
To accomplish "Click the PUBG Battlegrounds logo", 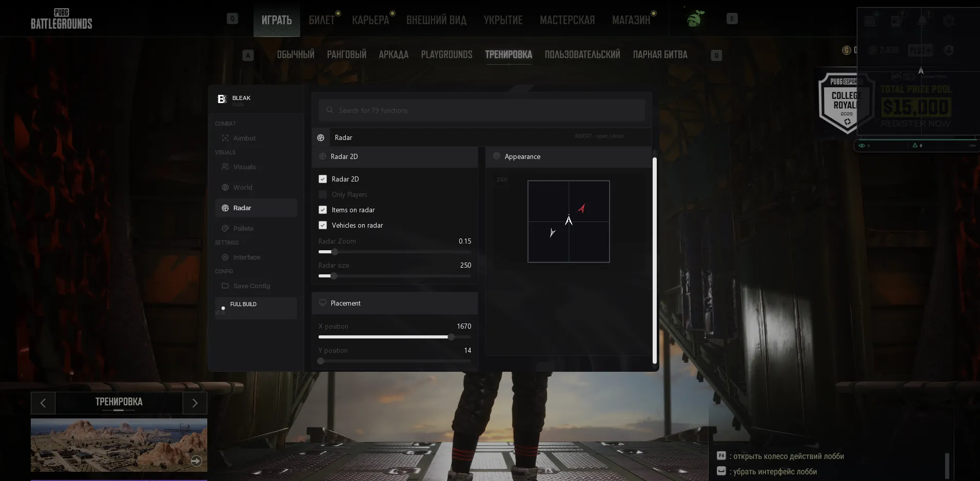I will (x=62, y=18).
